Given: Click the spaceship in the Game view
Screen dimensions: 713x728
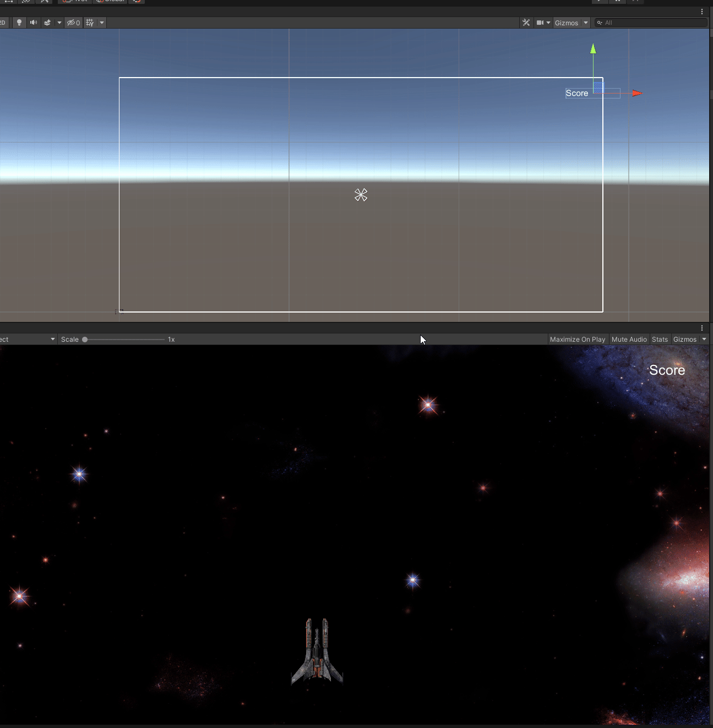Looking at the screenshot, I should [x=317, y=652].
